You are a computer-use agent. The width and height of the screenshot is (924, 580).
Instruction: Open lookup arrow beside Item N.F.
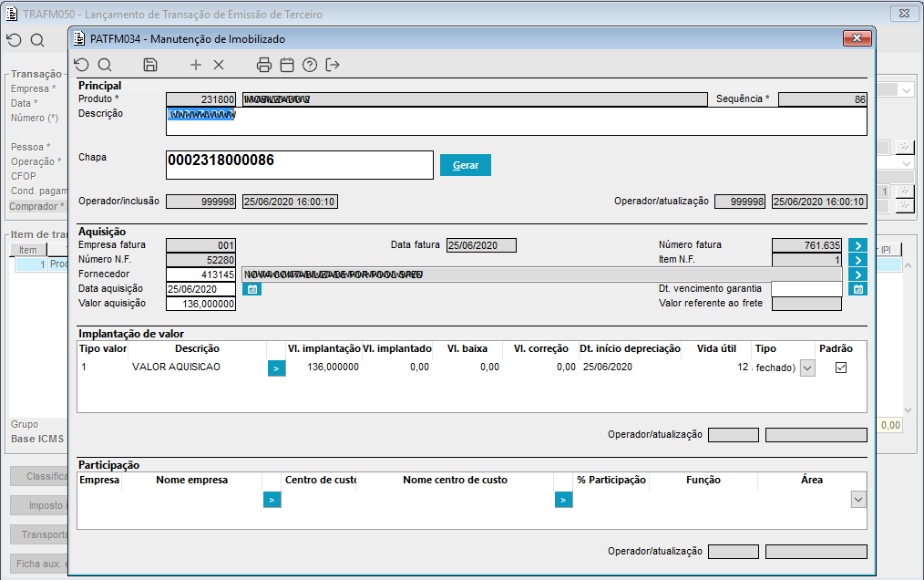858,260
